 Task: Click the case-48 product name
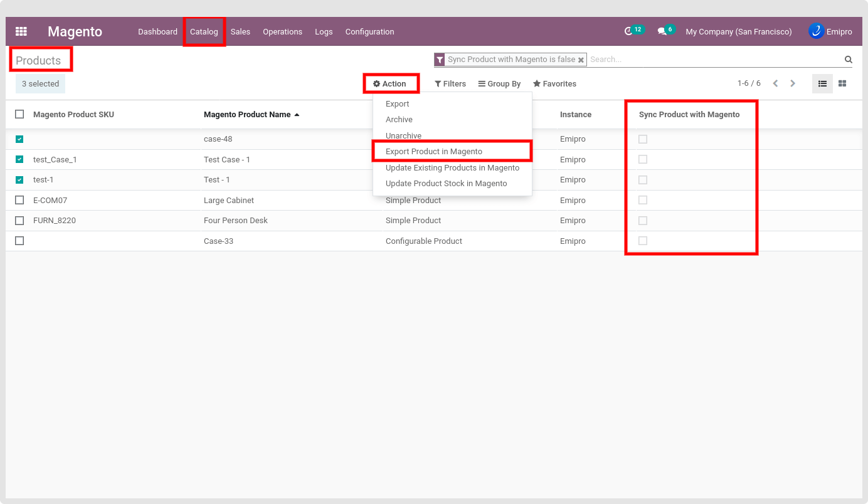tap(218, 139)
